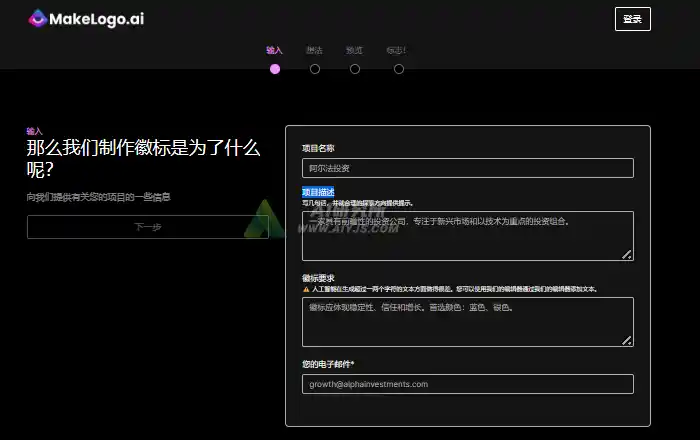This screenshot has height=440, width=700.
Task: Click the third step circle under 预览
Action: [355, 69]
